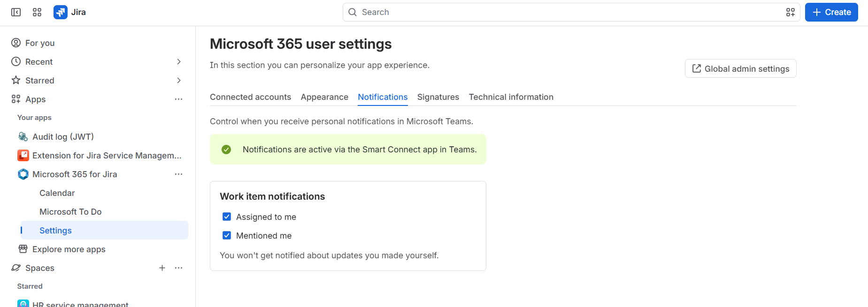Screen dimensions: 868x307
Task: Click the Apps grid icon in sidebar
Action: tap(16, 99)
